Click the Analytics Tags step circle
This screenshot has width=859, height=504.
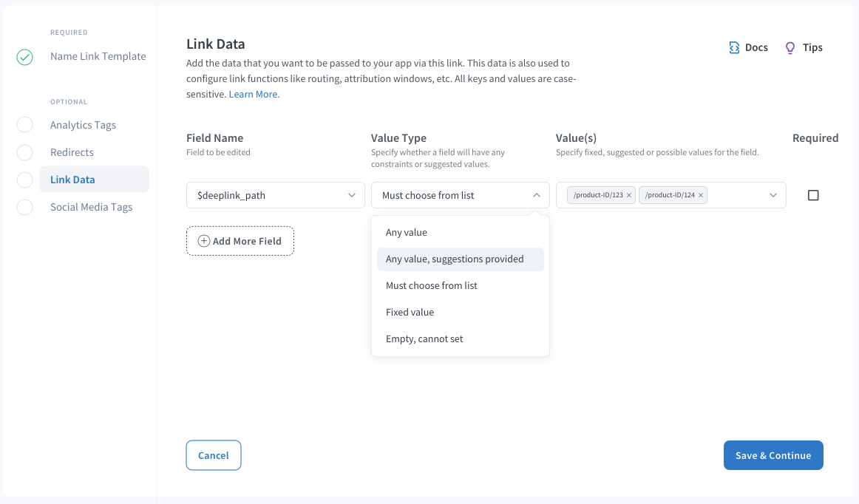click(x=24, y=126)
